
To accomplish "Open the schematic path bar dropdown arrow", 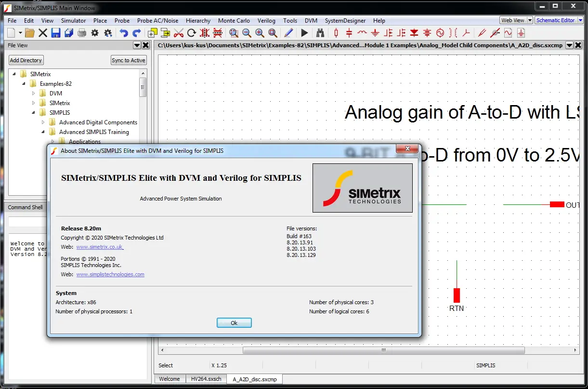I will (x=569, y=45).
